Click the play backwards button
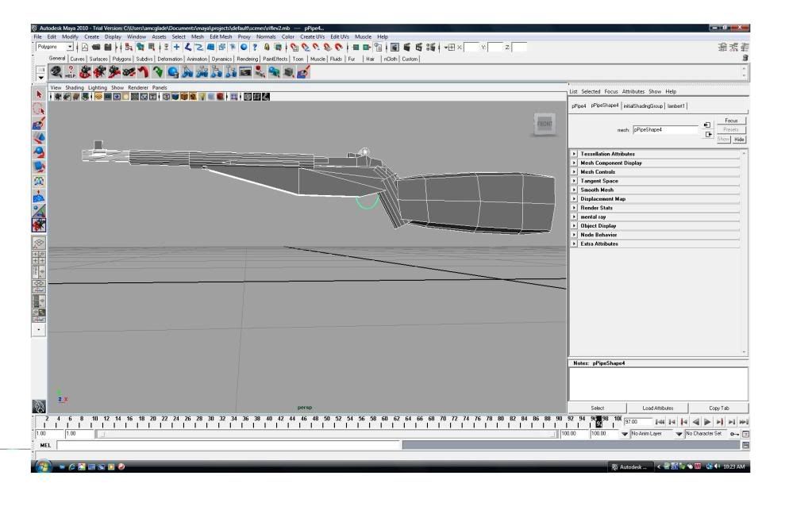 [x=695, y=422]
